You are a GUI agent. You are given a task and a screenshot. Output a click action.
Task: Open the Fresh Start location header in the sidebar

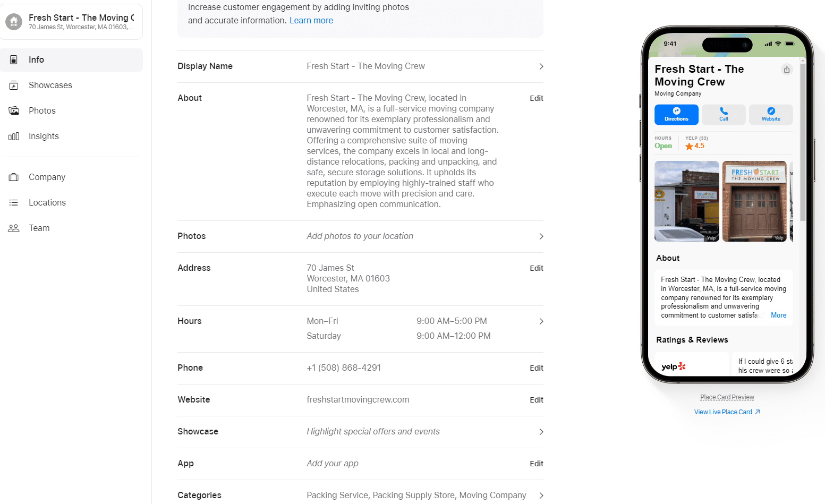click(x=71, y=22)
